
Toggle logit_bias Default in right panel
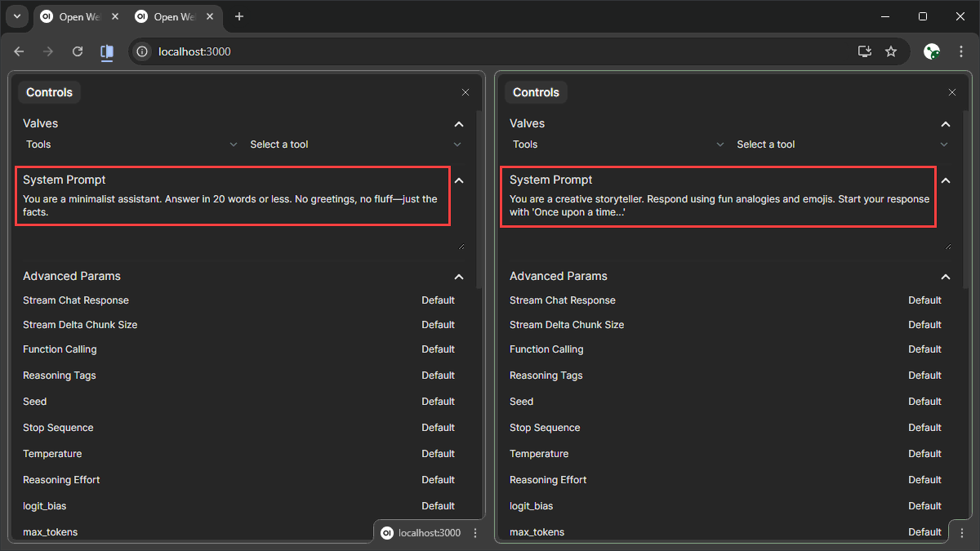click(924, 506)
